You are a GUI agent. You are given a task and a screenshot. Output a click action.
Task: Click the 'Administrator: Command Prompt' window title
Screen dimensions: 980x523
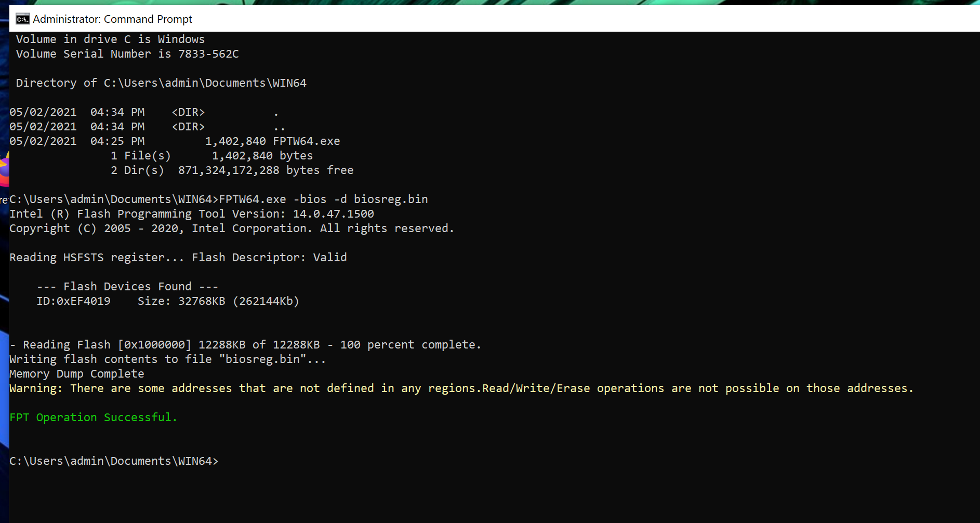click(x=112, y=19)
